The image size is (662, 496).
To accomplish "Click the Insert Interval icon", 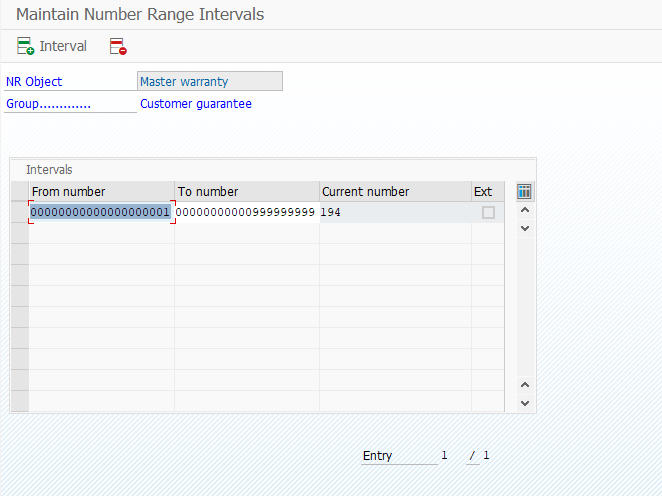I will click(x=25, y=46).
